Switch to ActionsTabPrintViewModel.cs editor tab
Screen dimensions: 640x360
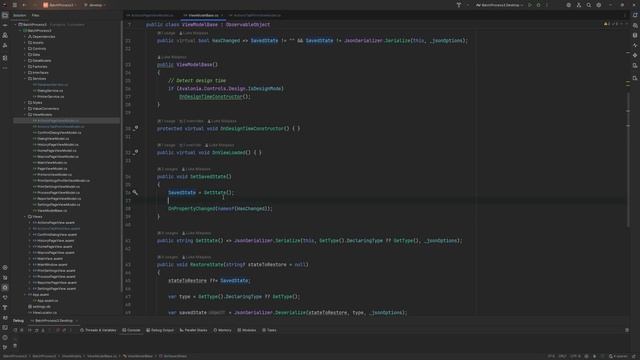pos(255,15)
